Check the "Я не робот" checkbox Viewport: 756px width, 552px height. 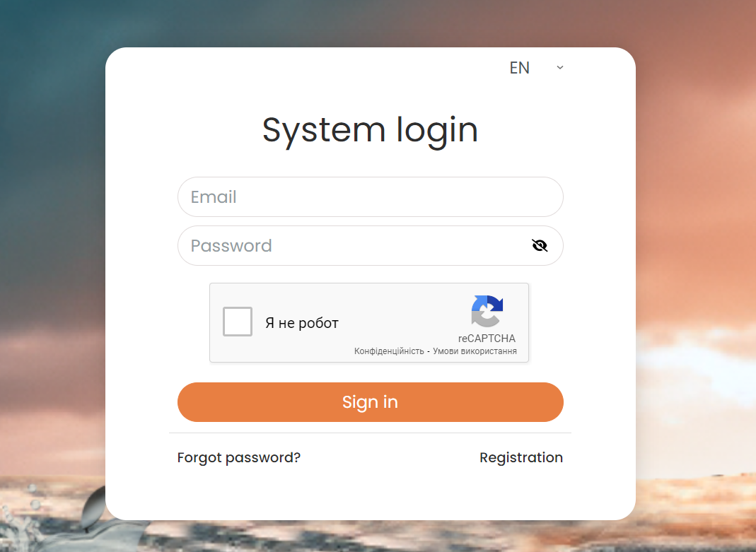coord(237,322)
